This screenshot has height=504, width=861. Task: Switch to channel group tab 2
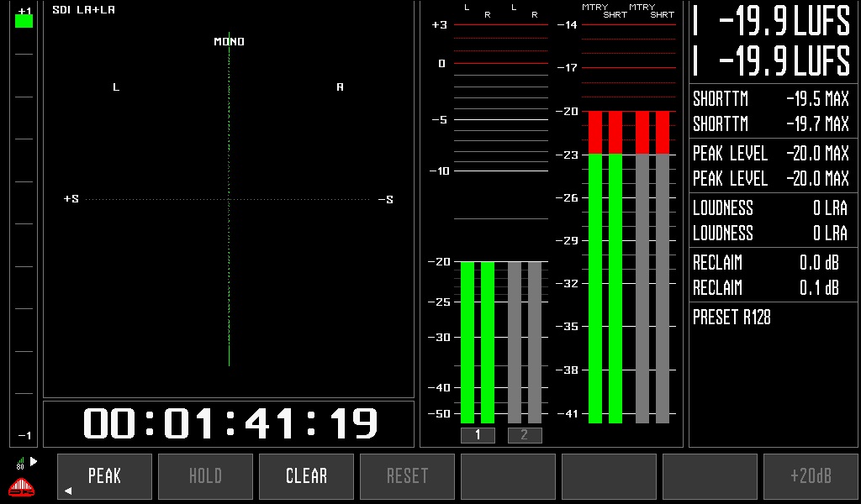pos(525,434)
